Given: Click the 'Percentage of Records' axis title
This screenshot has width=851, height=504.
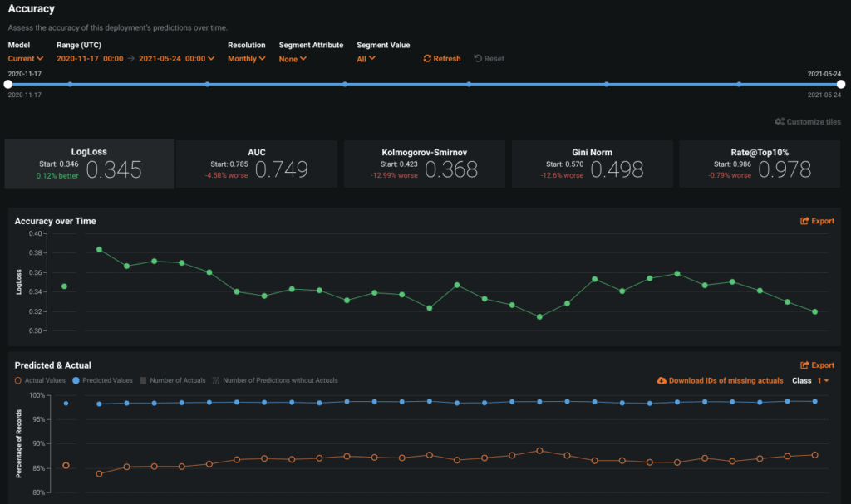Looking at the screenshot, I should pos(19,443).
